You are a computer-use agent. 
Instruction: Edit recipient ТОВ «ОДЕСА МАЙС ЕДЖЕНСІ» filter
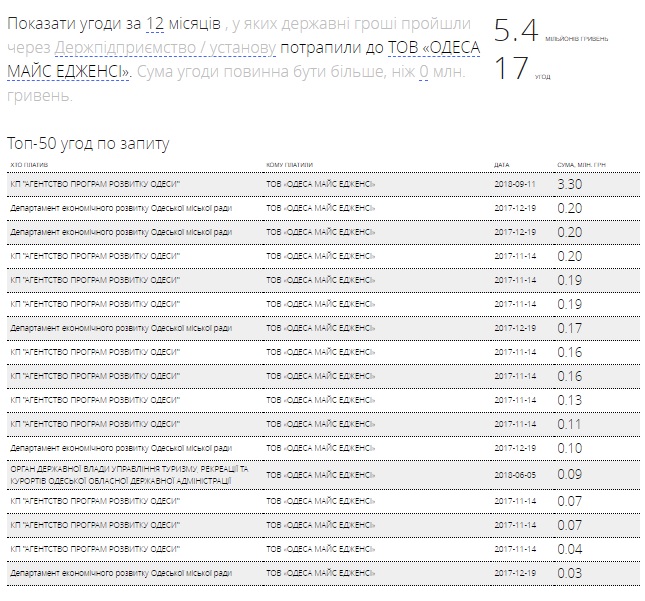(244, 60)
